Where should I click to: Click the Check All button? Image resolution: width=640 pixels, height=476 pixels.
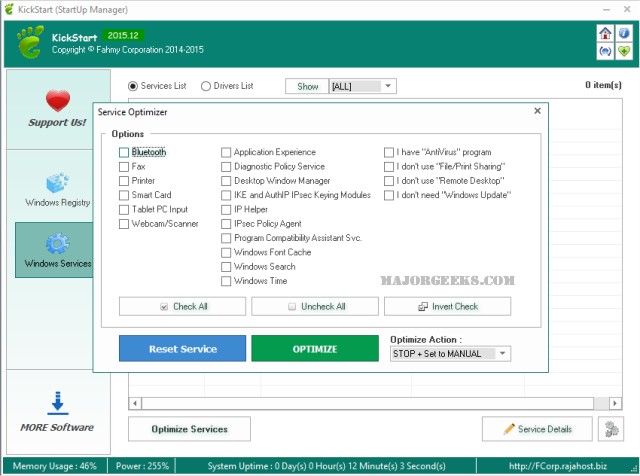tap(182, 307)
